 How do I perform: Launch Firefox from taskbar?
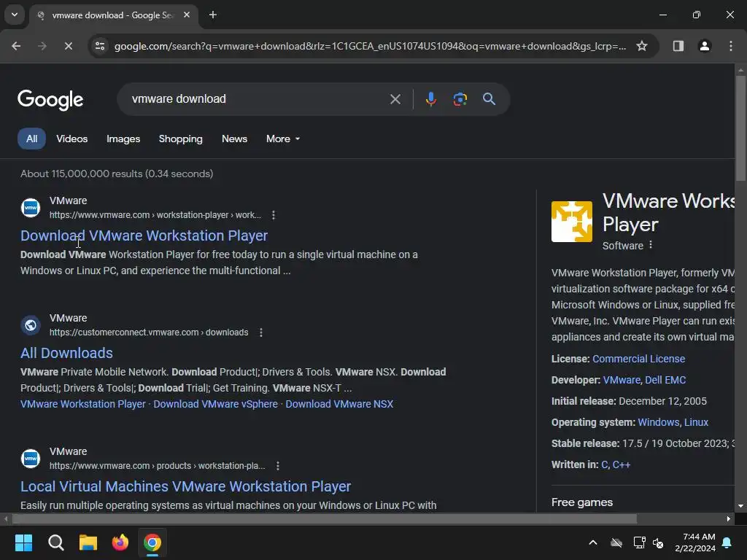[120, 542]
